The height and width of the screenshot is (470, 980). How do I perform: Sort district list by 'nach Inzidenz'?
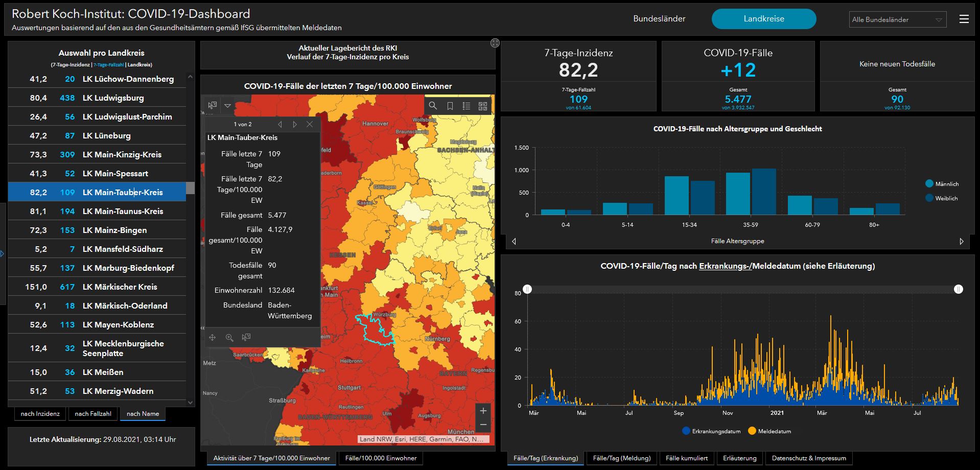[x=40, y=414]
